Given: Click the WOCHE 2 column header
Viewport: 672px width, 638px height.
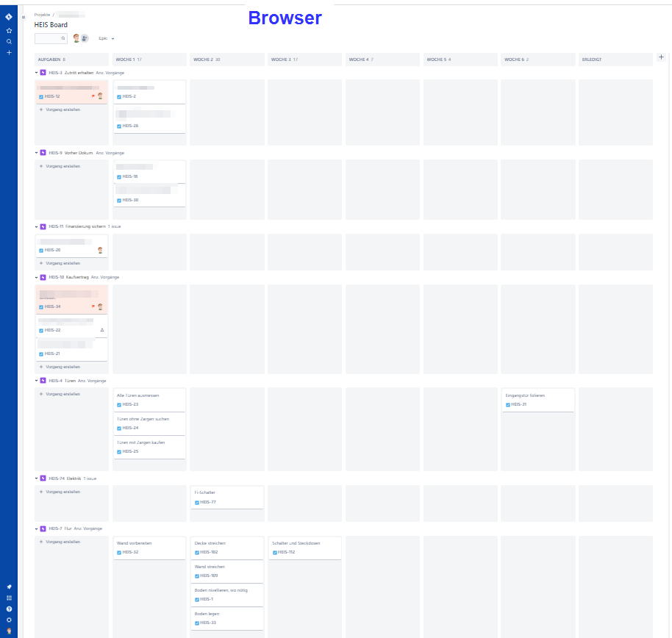Looking at the screenshot, I should [227, 60].
